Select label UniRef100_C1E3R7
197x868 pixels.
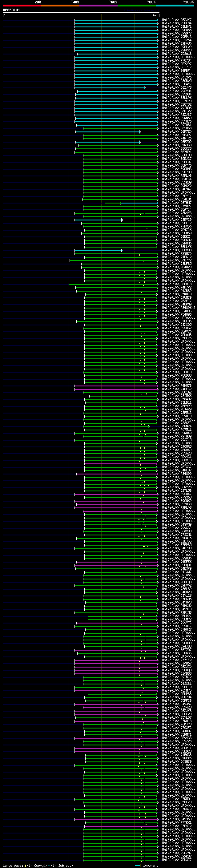pyautogui.click(x=176, y=135)
